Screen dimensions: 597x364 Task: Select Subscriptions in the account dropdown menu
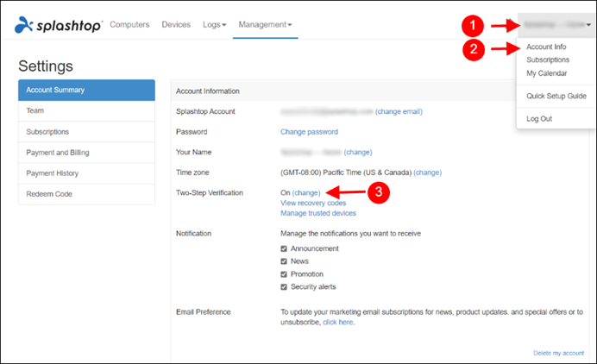(x=548, y=60)
